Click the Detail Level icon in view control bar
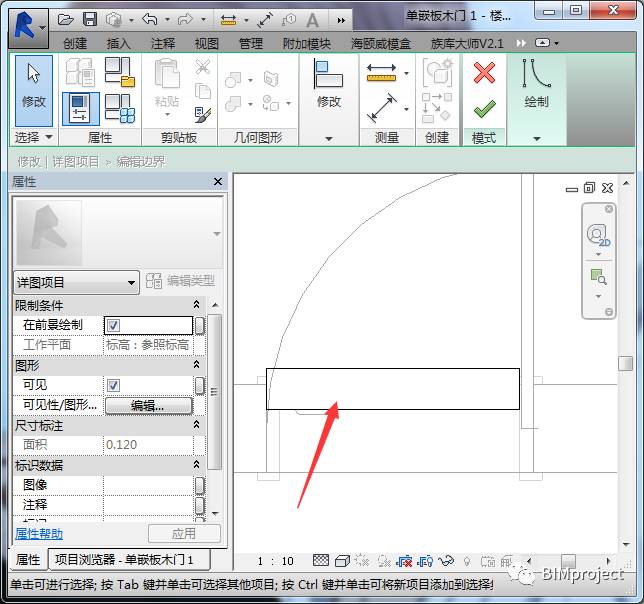This screenshot has width=644, height=604. (321, 560)
